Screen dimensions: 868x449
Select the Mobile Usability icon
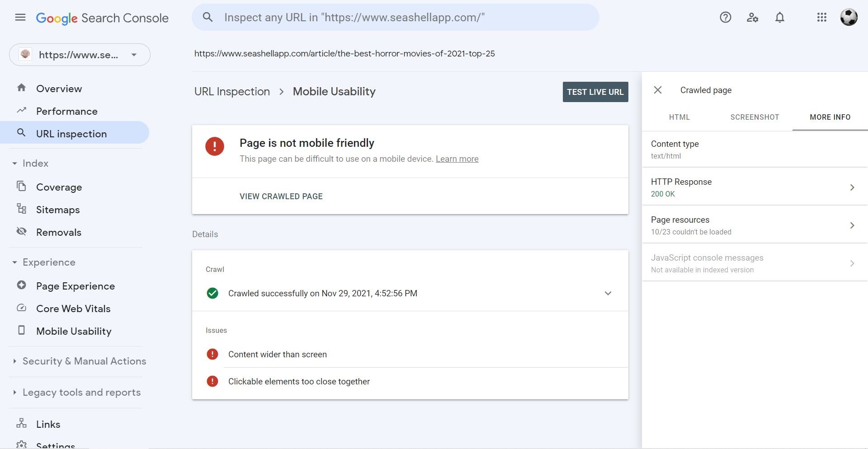21,331
